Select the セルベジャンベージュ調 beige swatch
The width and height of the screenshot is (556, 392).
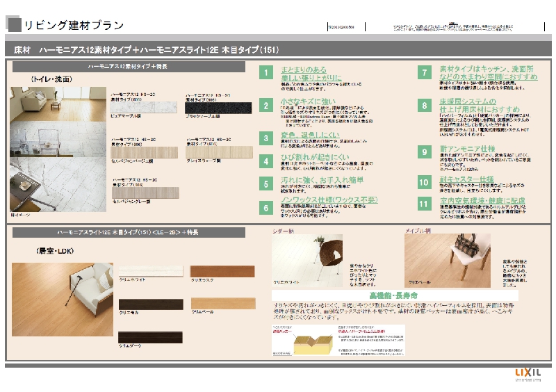(144, 152)
